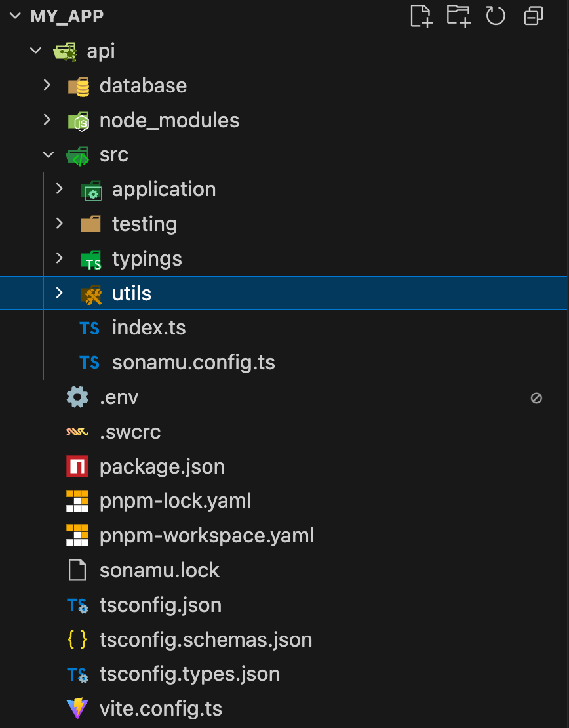This screenshot has height=728, width=569.
Task: Click the TS icon beside sonamu.config.ts
Action: 90,363
